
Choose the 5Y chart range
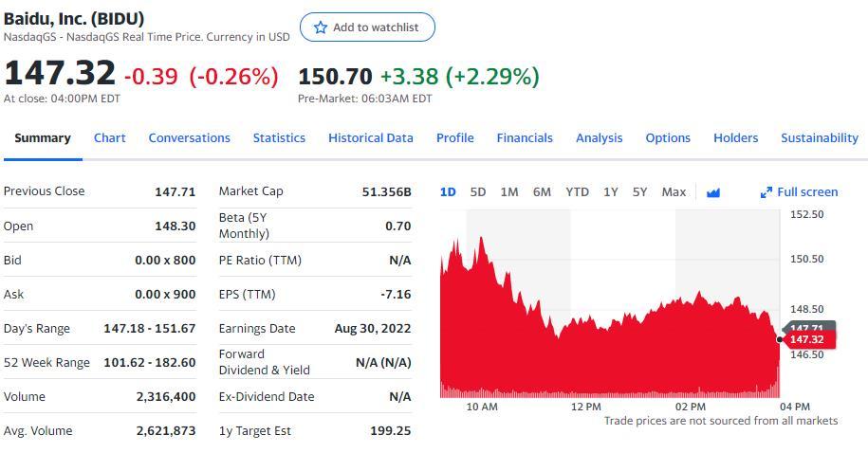(x=640, y=191)
